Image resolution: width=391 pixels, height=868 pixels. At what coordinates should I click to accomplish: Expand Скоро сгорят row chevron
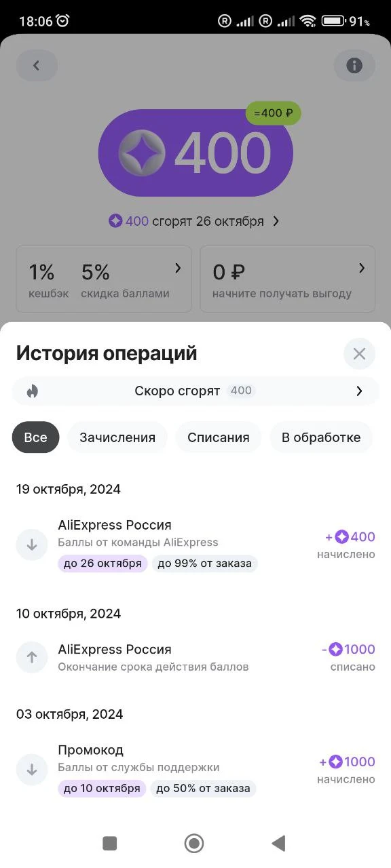point(360,391)
